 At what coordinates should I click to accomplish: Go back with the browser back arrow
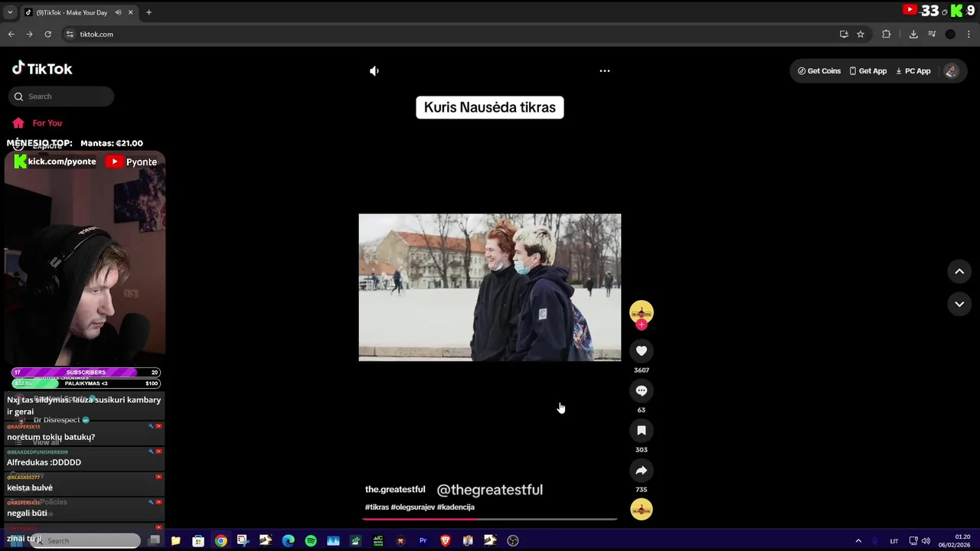[11, 34]
